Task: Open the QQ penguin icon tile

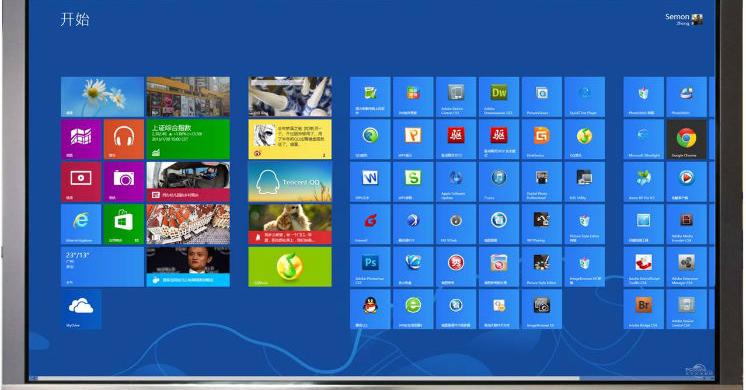Action: click(370, 309)
